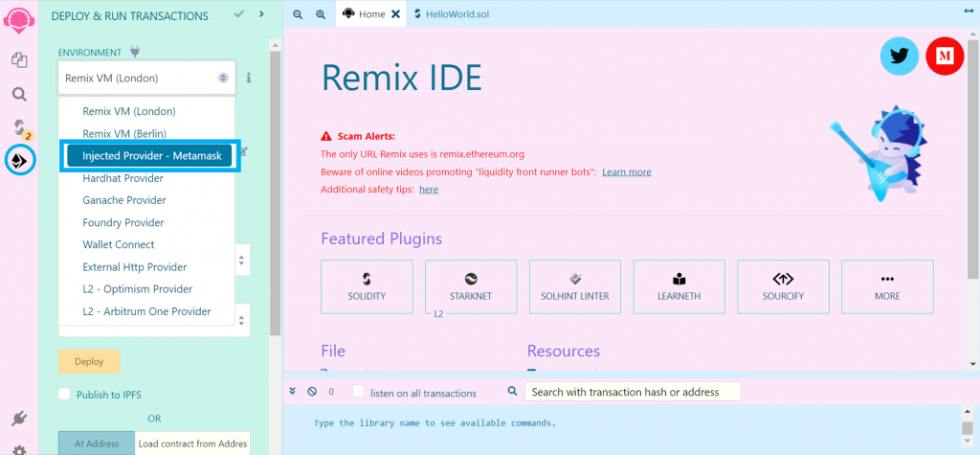Choose Injected Provider - Metamask
The width and height of the screenshot is (980, 455).
pyautogui.click(x=149, y=156)
